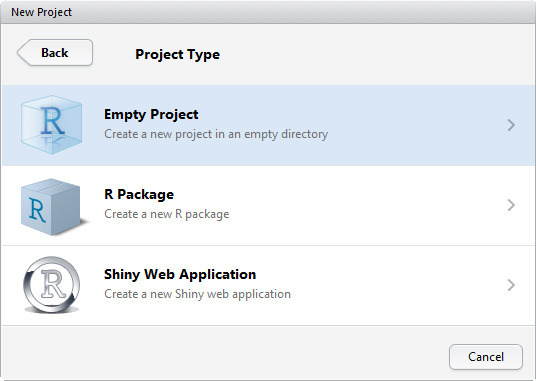Image resolution: width=536 pixels, height=381 pixels.
Task: Click the New Project title bar text
Action: click(x=41, y=12)
